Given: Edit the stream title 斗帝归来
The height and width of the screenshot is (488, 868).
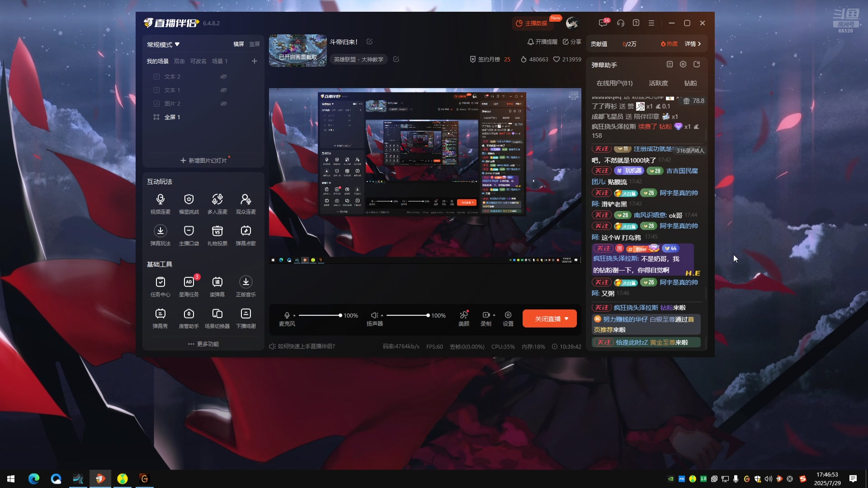Looking at the screenshot, I should [369, 42].
